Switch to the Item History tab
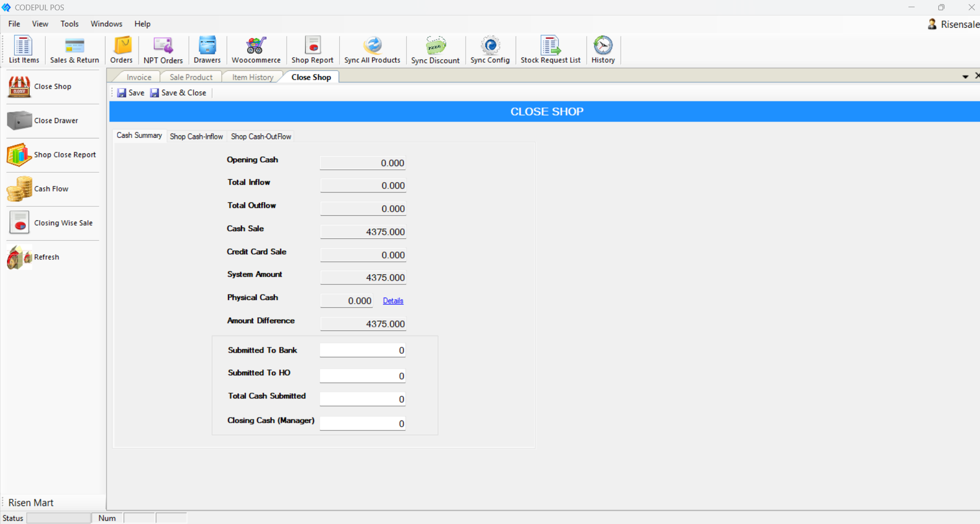The height and width of the screenshot is (524, 980). [252, 77]
